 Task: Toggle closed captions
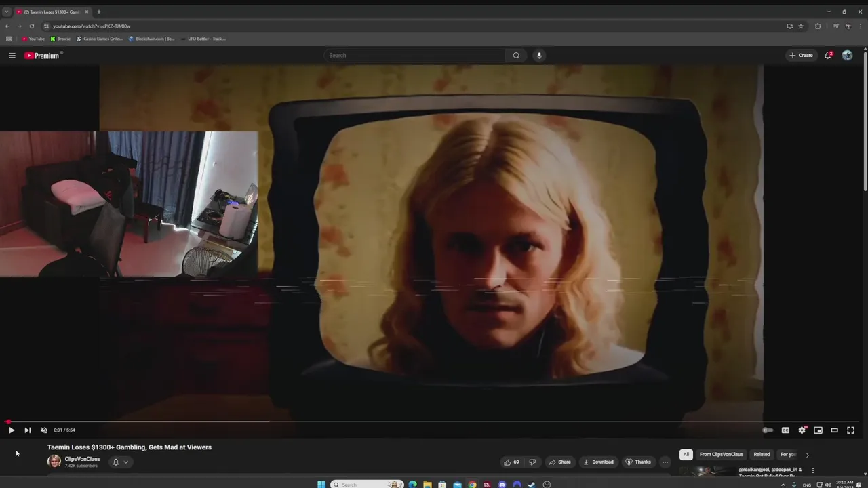pyautogui.click(x=785, y=430)
